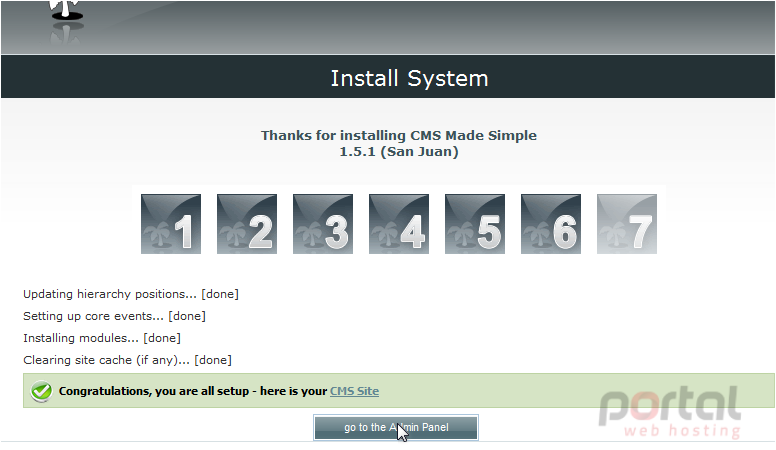Click the step 1 installer icon
Viewport: 776px width, 450px height.
click(171, 224)
